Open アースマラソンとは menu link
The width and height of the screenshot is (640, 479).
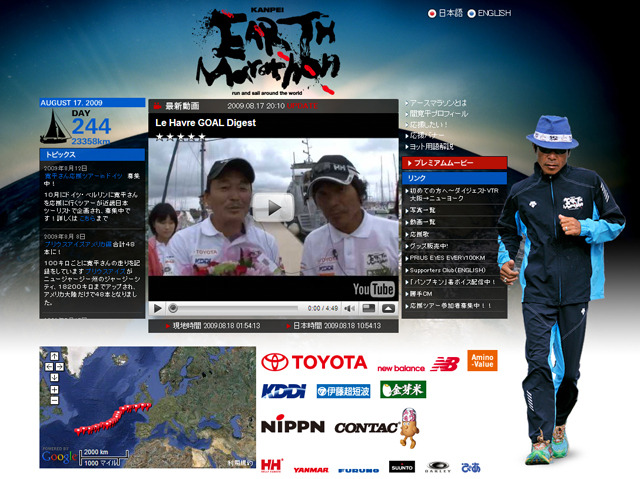click(436, 103)
